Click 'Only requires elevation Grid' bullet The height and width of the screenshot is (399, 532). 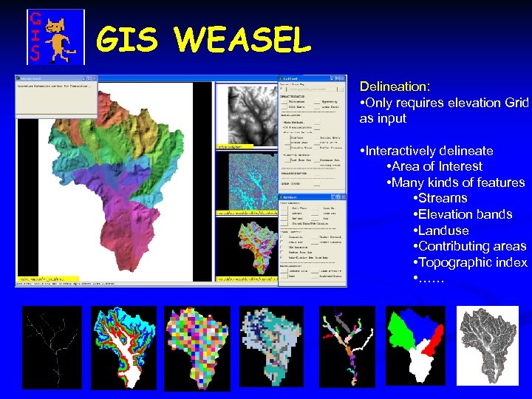pos(444,103)
